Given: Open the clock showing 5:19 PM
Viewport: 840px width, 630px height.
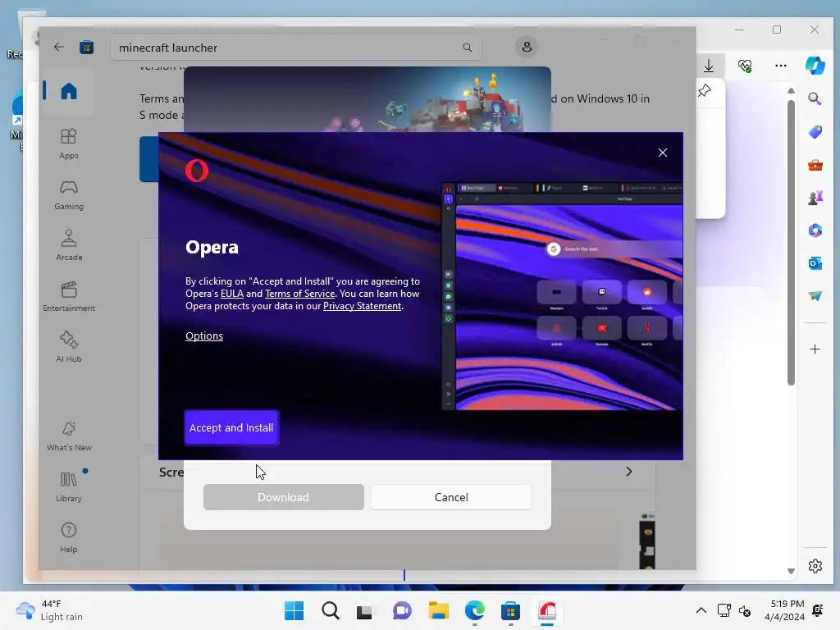Looking at the screenshot, I should click(x=784, y=610).
